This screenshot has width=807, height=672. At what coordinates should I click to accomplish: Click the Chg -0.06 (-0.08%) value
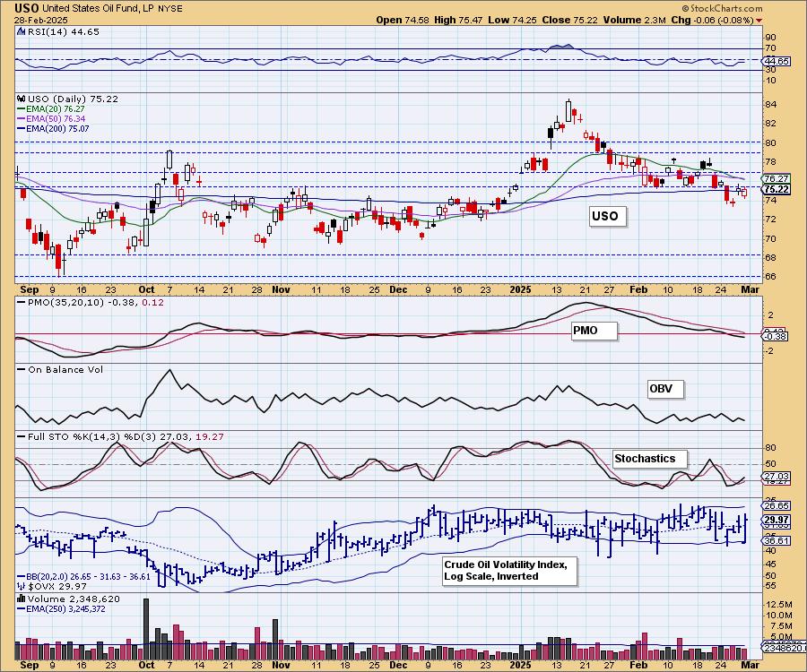(x=712, y=20)
